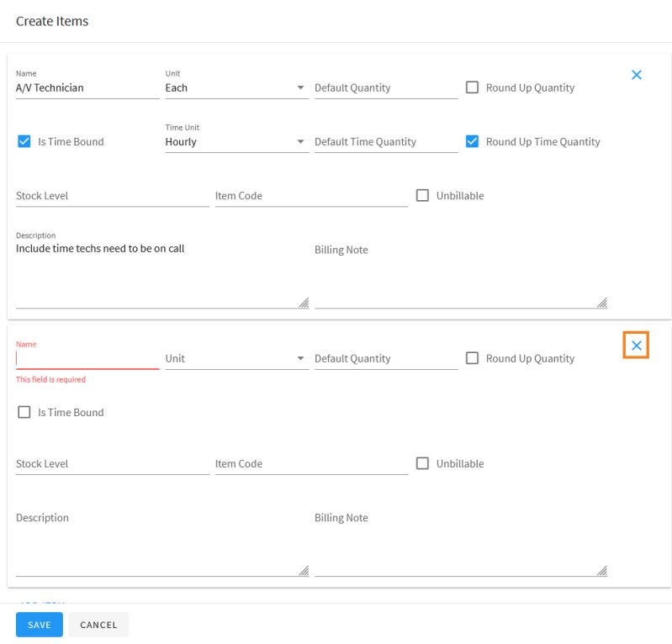Open the Unit dropdown showing Each
672x644 pixels.
click(x=236, y=87)
